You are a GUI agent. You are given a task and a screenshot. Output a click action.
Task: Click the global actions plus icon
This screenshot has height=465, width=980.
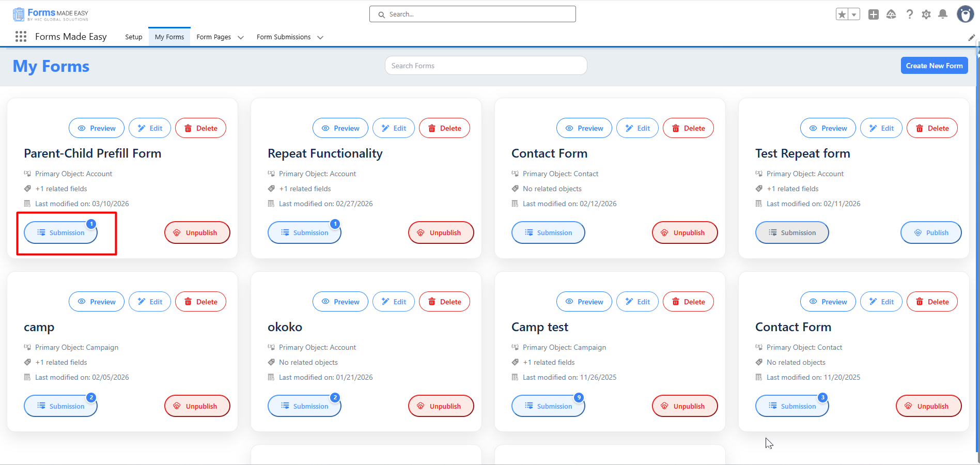click(x=874, y=14)
